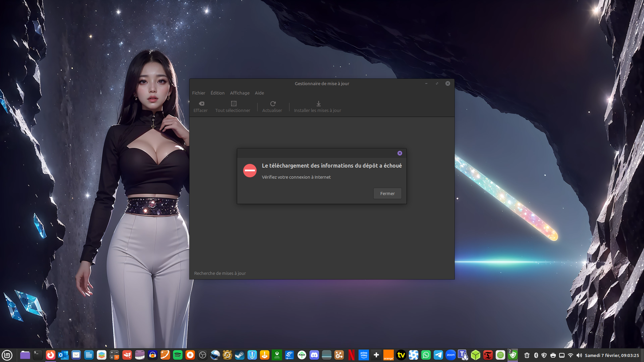Close the error dialog with purple X
644x362 pixels.
(399, 153)
